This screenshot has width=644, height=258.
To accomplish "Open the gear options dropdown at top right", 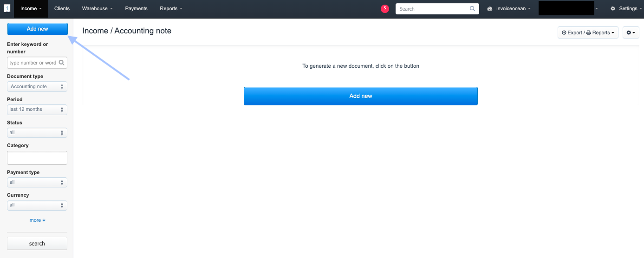I will (631, 32).
